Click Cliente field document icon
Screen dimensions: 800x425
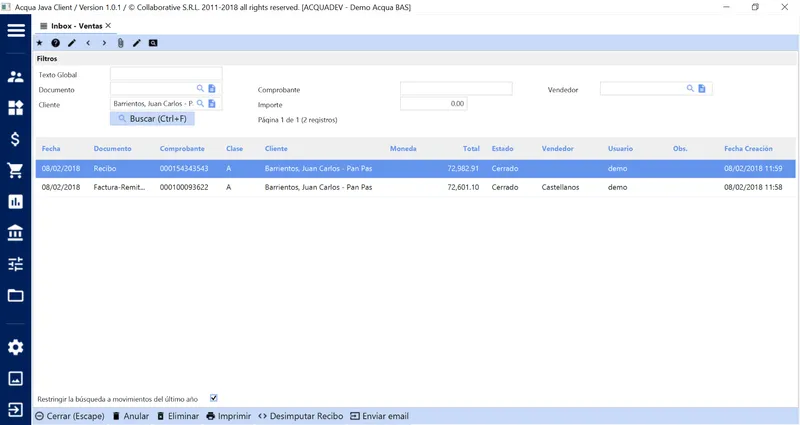pos(212,104)
